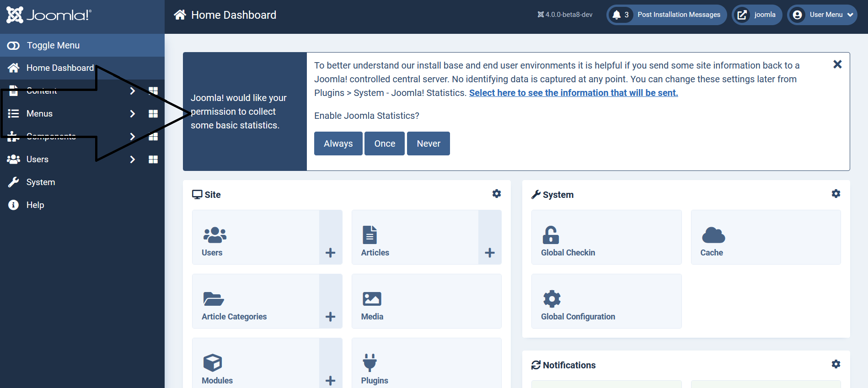Click the user avatar icon in header
This screenshot has height=388, width=868.
tap(797, 15)
